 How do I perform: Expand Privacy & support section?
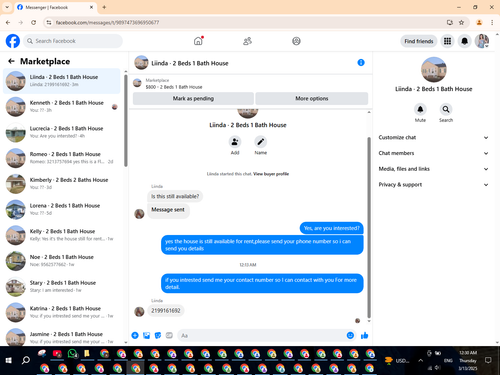point(433,184)
